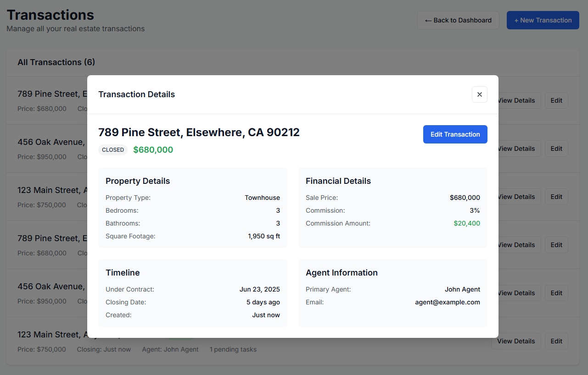Click the green $680,000 price under the address
Image resolution: width=588 pixels, height=375 pixels.
tap(153, 150)
